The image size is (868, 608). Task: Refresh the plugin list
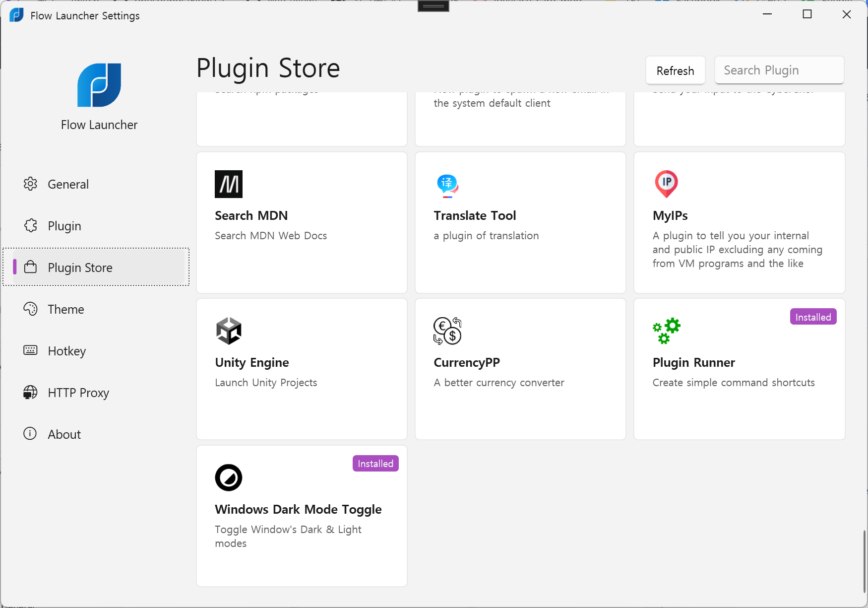[x=675, y=70]
